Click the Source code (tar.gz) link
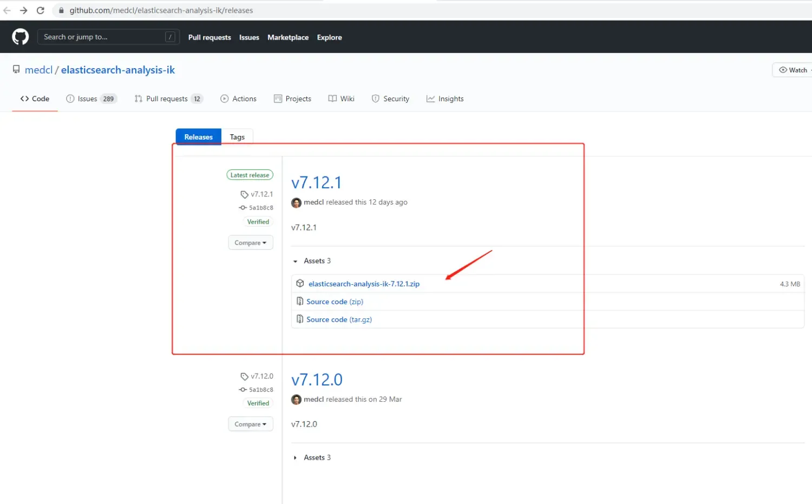 tap(339, 319)
